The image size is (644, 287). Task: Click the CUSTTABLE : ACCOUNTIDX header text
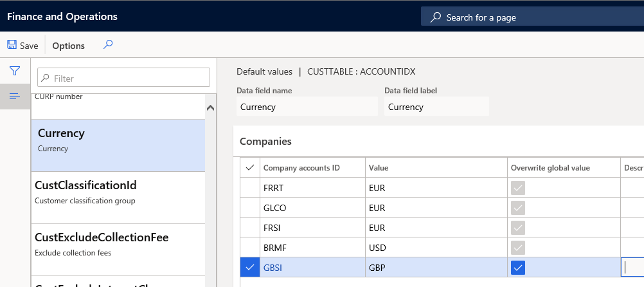tap(361, 71)
